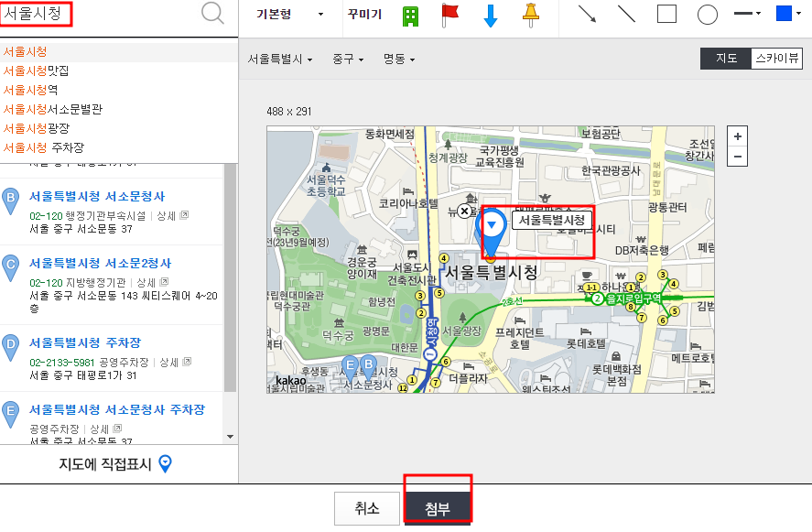Select the green building marker icon
812x532 pixels.
coord(410,16)
